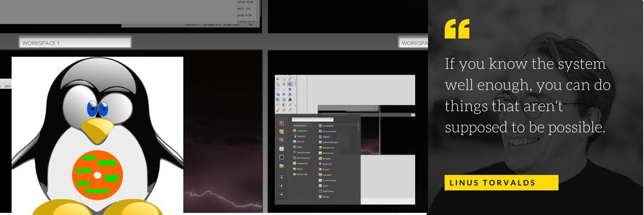Toggle the INS insert mode indicator
The width and height of the screenshot is (644, 215).
click(251, 25)
